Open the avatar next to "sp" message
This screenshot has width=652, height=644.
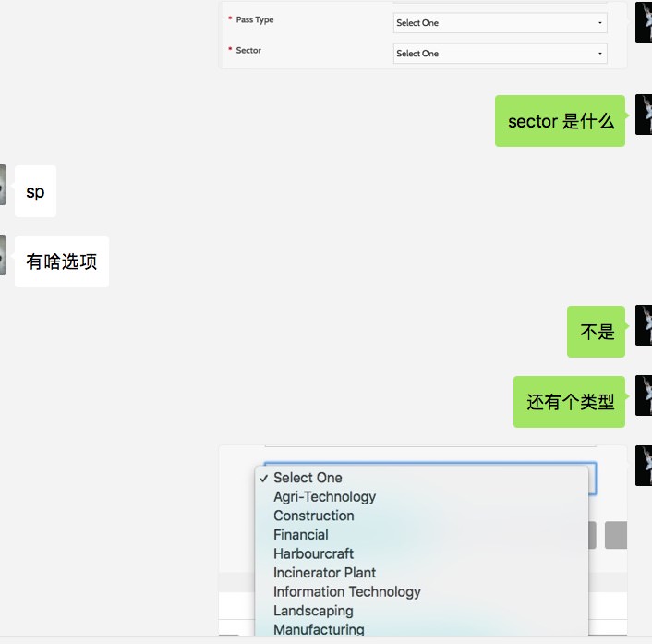[3, 191]
